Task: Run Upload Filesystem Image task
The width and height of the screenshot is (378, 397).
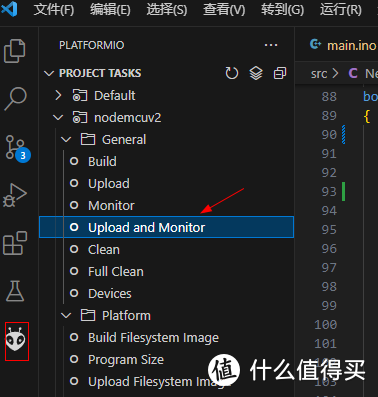Action: pyautogui.click(x=167, y=381)
